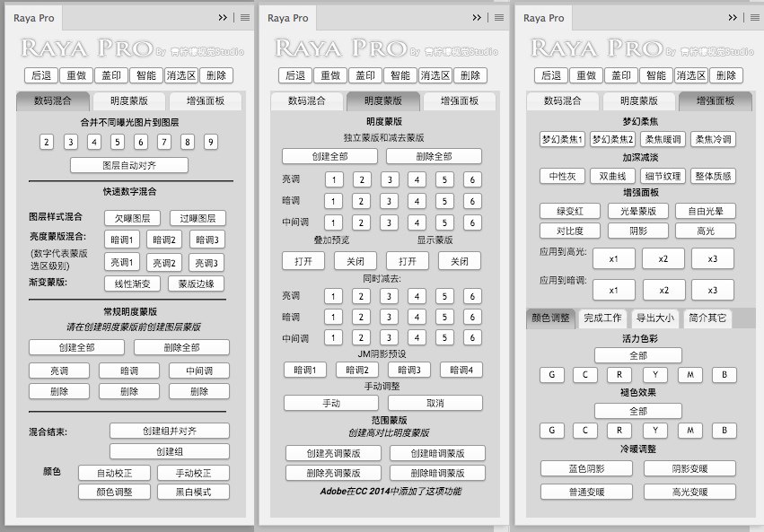Merge 5 exposures using number 5 button
This screenshot has height=532, width=764.
point(118,142)
